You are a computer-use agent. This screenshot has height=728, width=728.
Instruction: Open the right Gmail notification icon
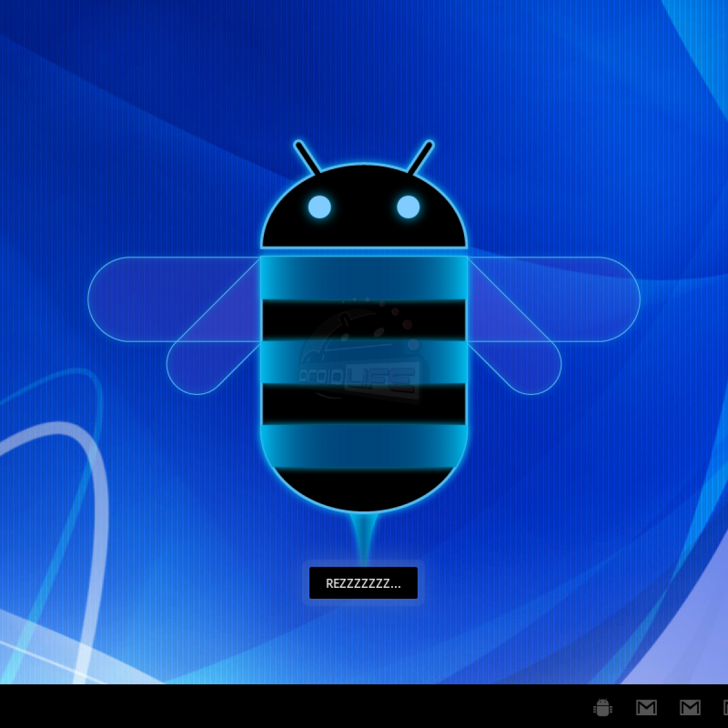[x=690, y=707]
